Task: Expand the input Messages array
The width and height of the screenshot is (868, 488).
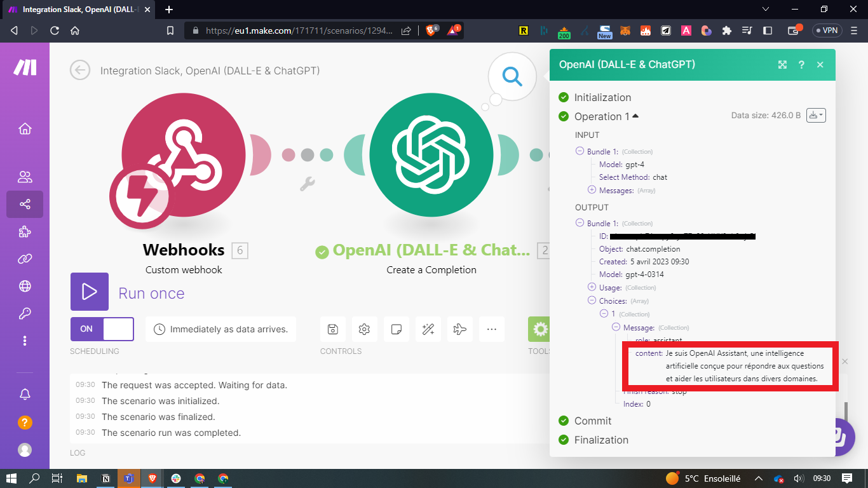Action: click(592, 190)
